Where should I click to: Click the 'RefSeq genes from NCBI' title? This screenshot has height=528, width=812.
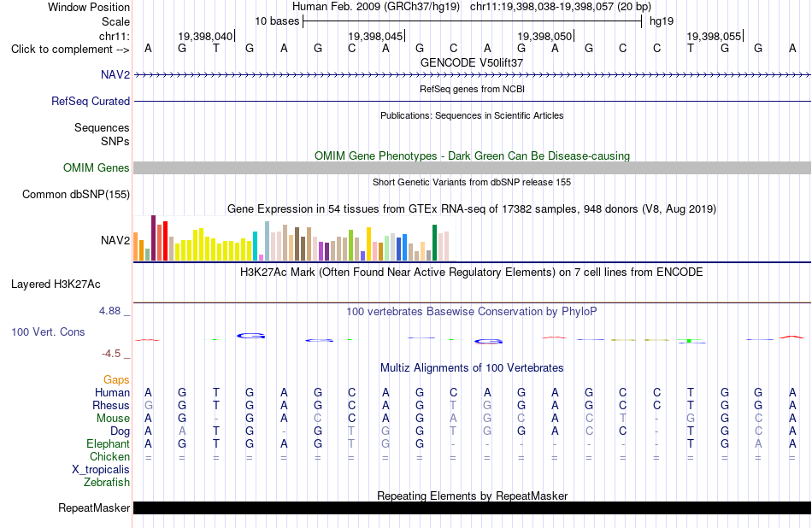tap(472, 89)
